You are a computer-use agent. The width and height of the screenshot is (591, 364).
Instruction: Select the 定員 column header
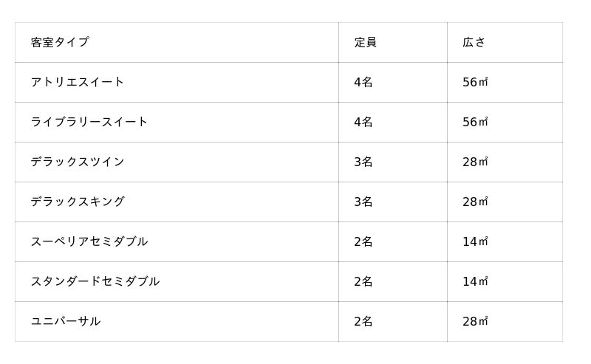[x=365, y=42]
